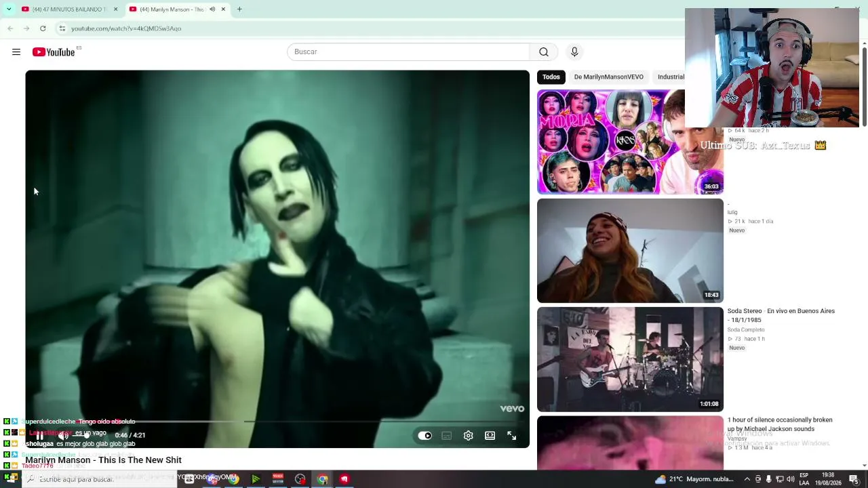Select the Industrial filter chip

(x=671, y=77)
